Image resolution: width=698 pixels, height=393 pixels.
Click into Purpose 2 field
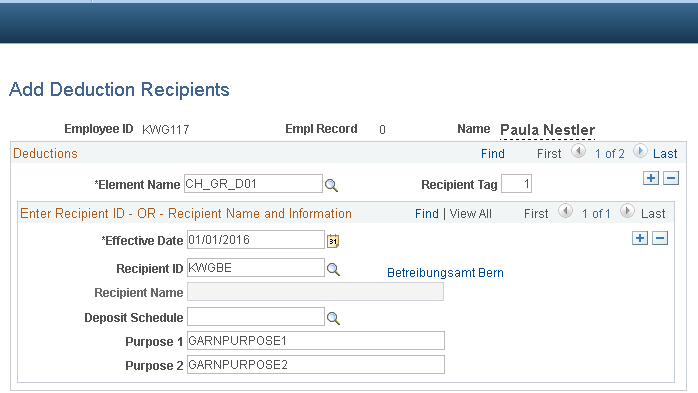coord(316,365)
